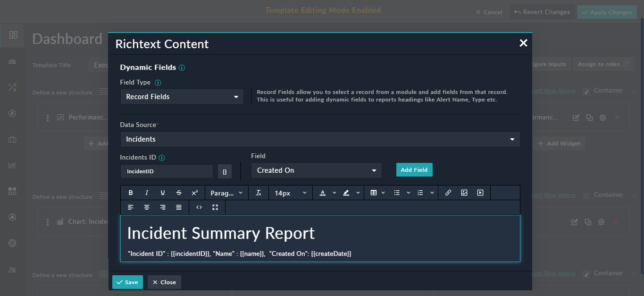
Task: Open the dynamic field insertion icon beside IncidentID
Action: [x=225, y=171]
